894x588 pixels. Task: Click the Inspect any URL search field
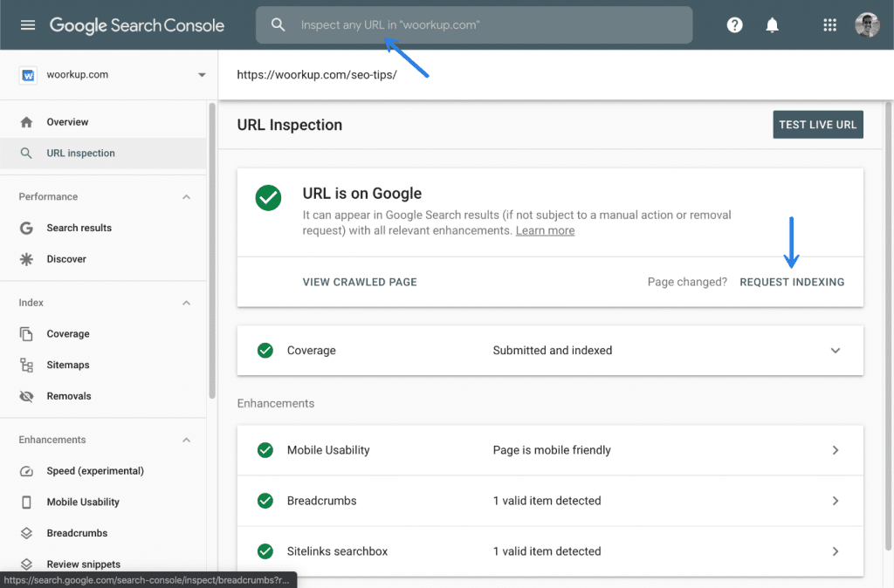[x=474, y=25]
